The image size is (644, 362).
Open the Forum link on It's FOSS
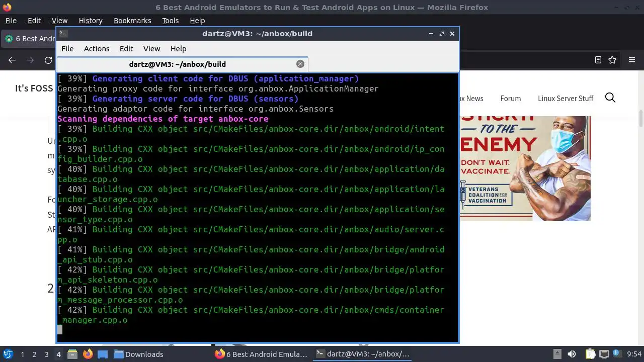point(511,99)
